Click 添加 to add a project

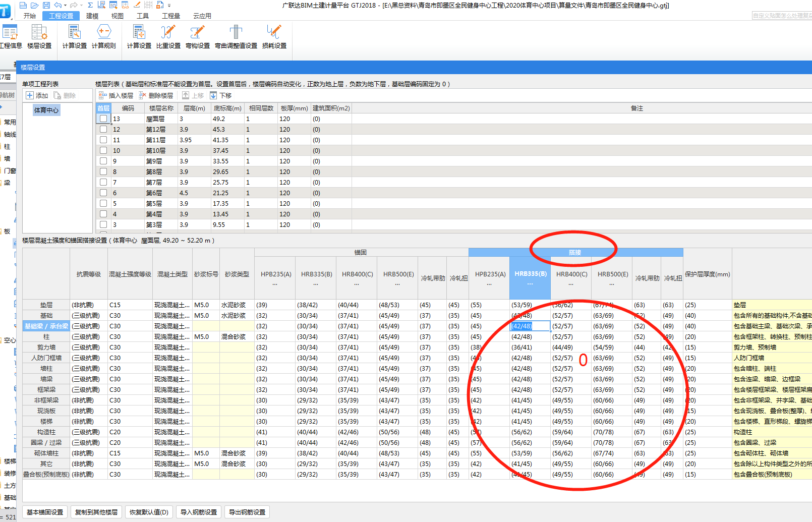(x=37, y=95)
